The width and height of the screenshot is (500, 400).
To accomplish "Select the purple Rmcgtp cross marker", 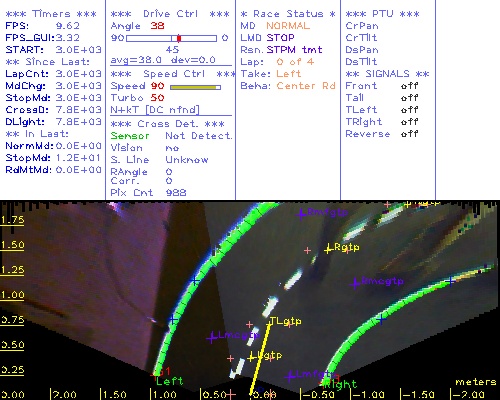I will pos(355,283).
